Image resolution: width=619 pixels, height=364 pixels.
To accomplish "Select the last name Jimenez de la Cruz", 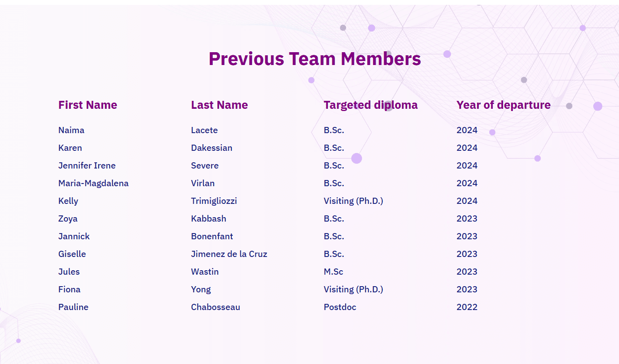I will click(229, 254).
